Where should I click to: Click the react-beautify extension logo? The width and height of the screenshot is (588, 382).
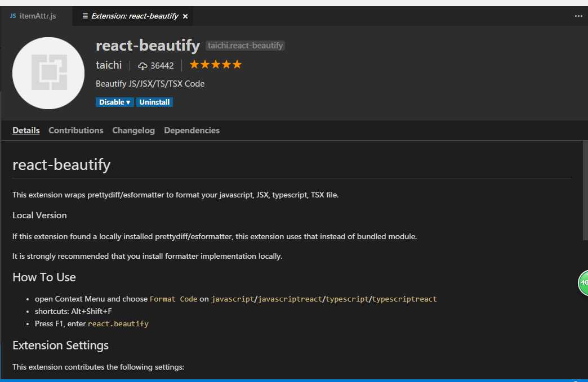48,73
